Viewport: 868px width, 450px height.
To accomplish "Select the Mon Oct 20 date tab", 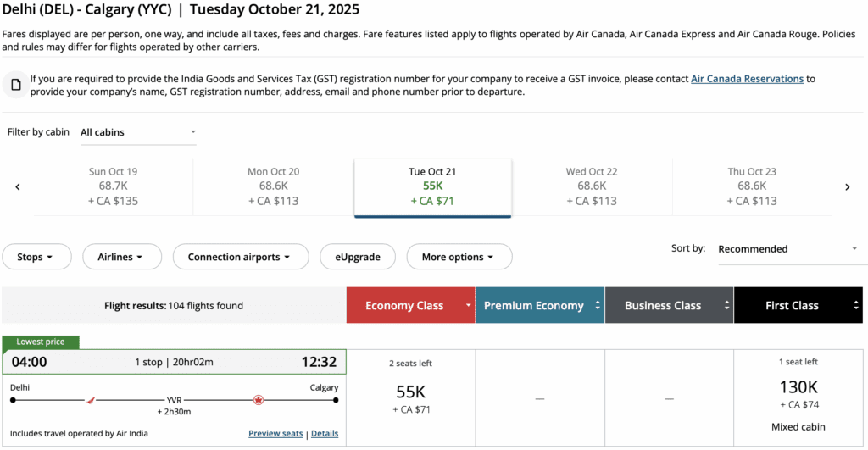I will (x=273, y=187).
